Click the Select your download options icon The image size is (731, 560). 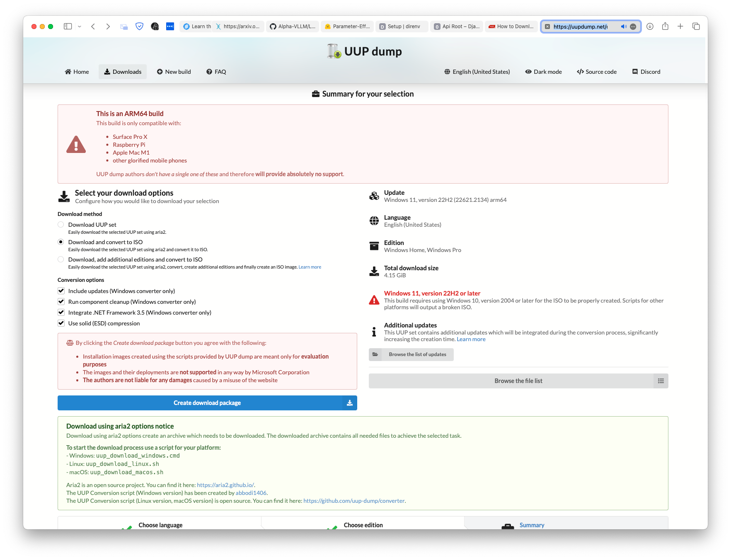tap(64, 196)
